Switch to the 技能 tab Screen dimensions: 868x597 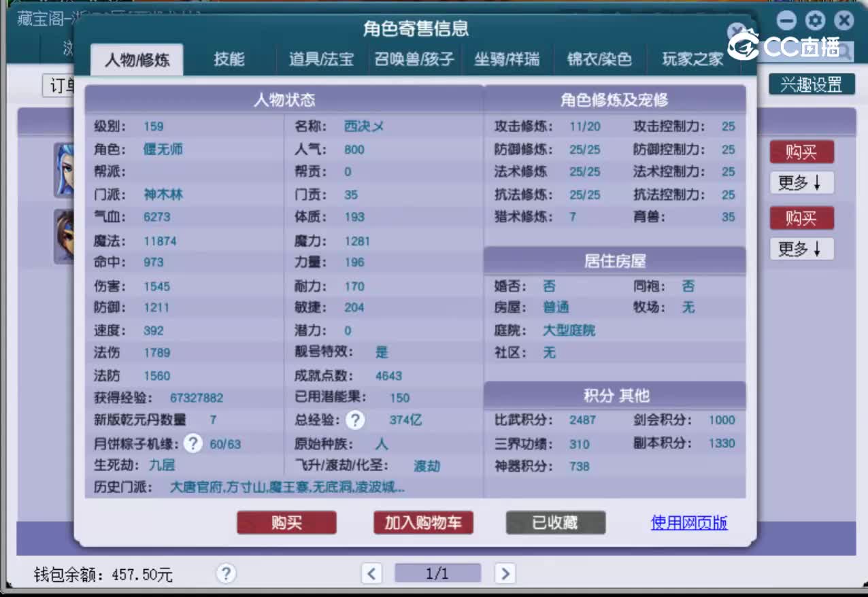tap(231, 59)
